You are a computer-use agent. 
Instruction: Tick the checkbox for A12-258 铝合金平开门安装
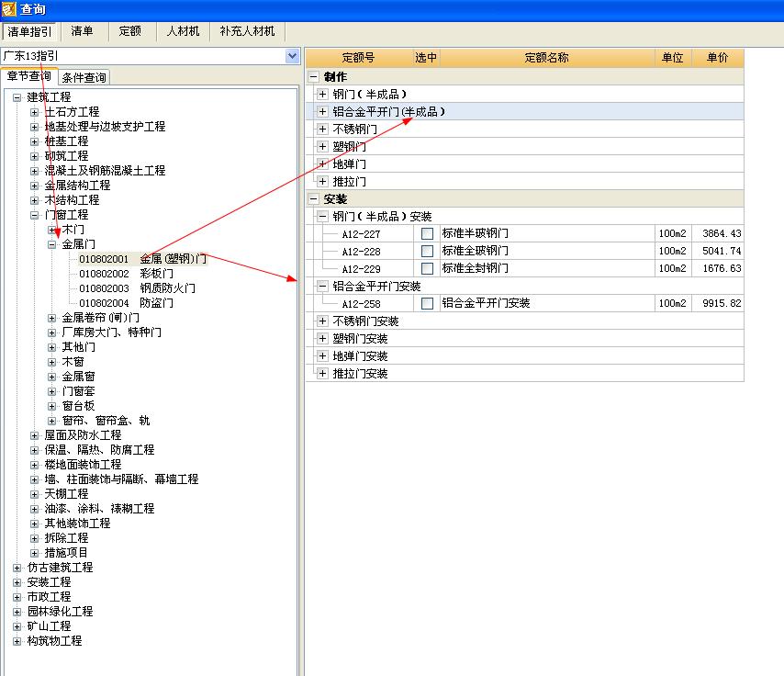click(427, 304)
